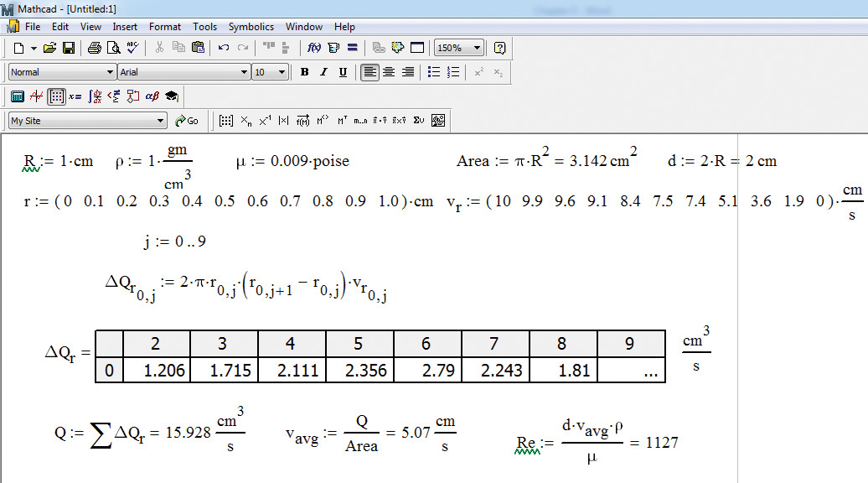The image size is (868, 483).
Task: Open the Graph toolbar palette
Action: pyautogui.click(x=36, y=96)
